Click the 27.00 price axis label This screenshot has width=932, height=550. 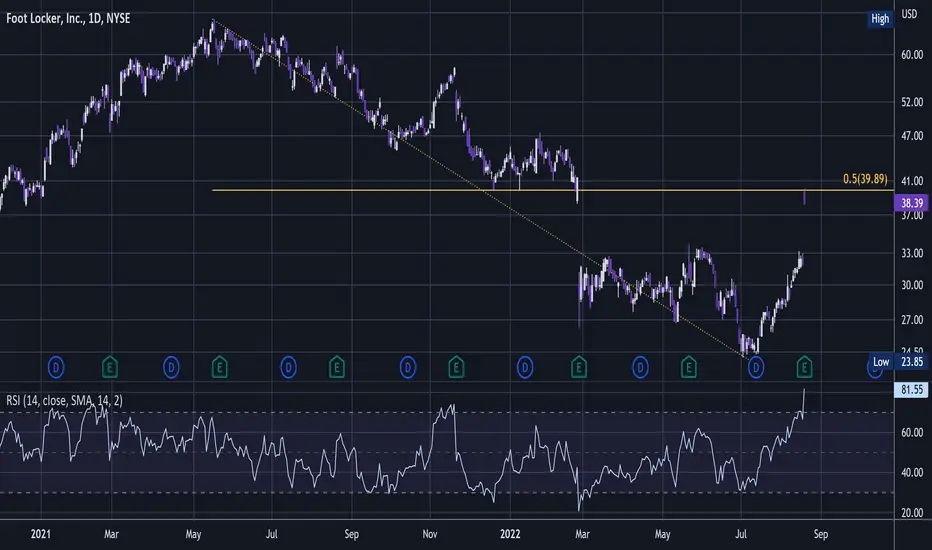[912, 320]
